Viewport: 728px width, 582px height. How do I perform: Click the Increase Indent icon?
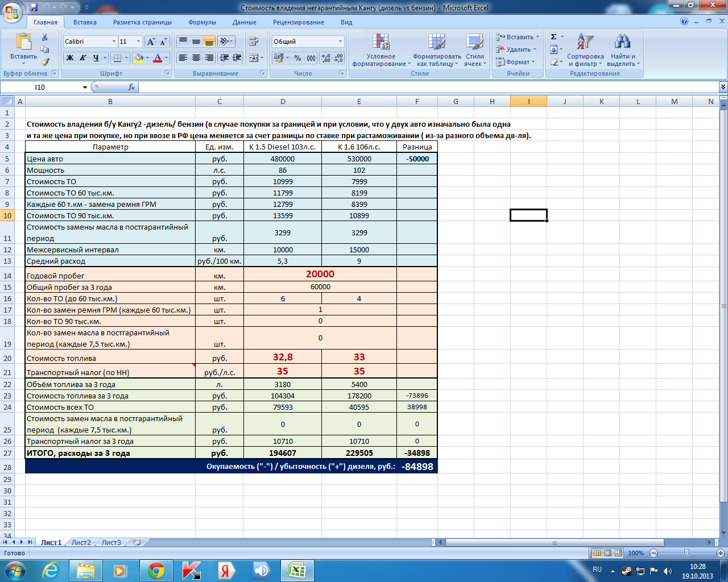coord(237,58)
